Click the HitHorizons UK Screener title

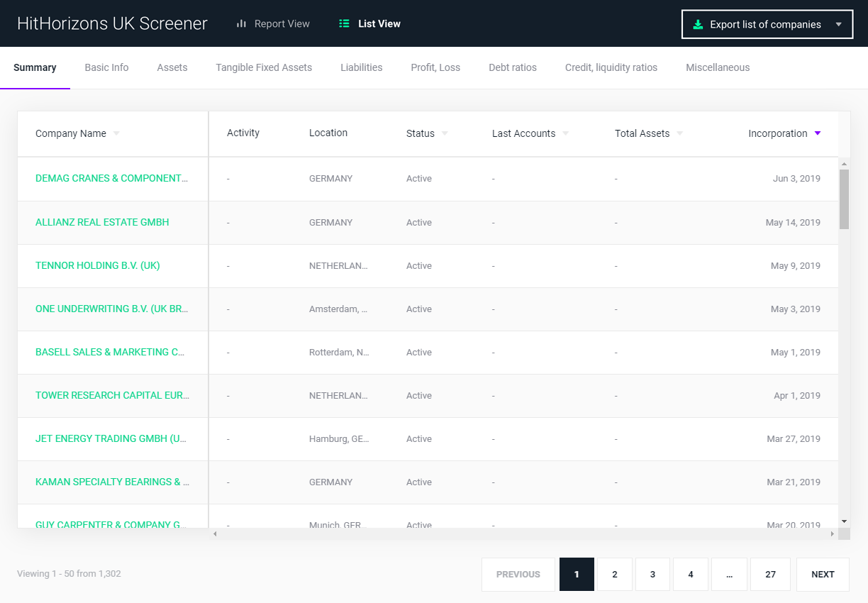pyautogui.click(x=112, y=23)
